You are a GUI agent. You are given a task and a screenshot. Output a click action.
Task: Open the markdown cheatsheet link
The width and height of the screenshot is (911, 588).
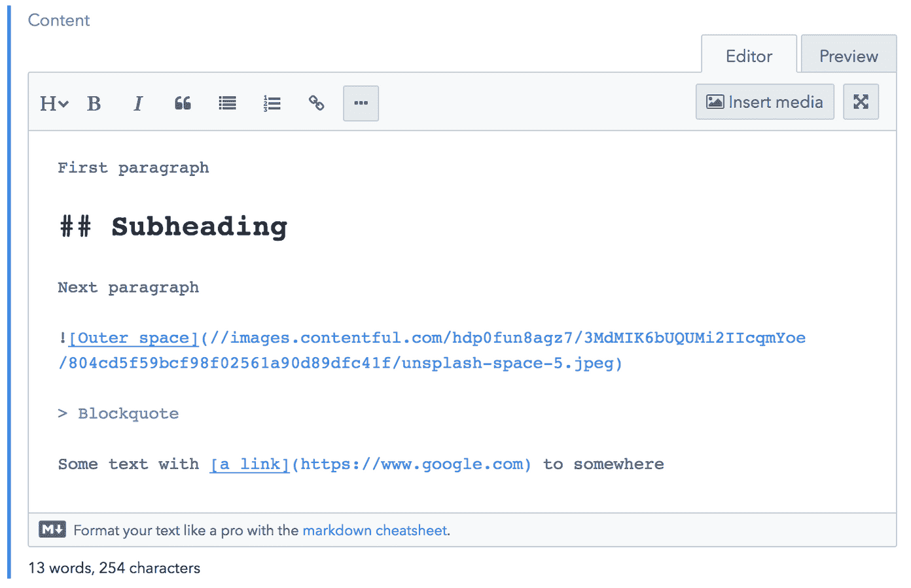coord(376,530)
